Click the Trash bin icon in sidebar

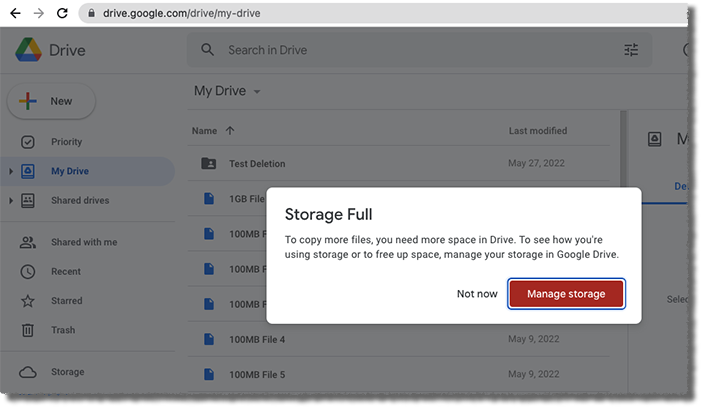click(28, 330)
